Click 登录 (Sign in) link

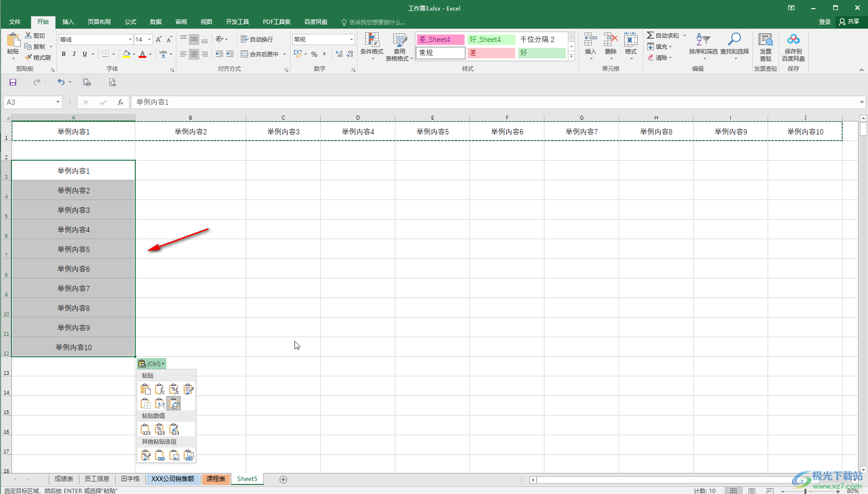pyautogui.click(x=825, y=22)
